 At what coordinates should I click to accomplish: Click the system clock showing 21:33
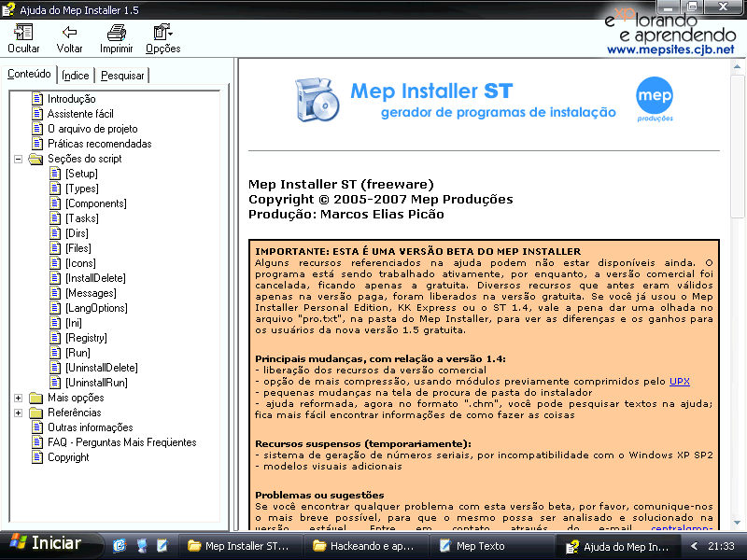coord(721,546)
